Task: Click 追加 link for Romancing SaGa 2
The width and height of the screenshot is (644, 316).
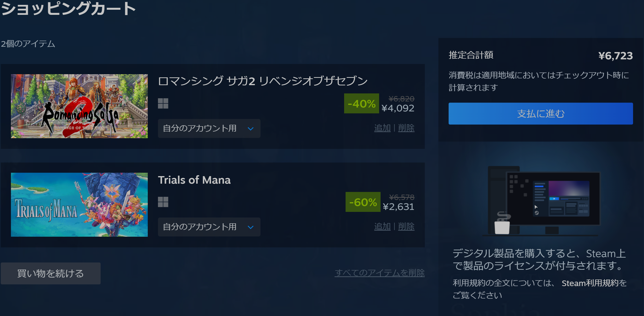Action: 382,128
